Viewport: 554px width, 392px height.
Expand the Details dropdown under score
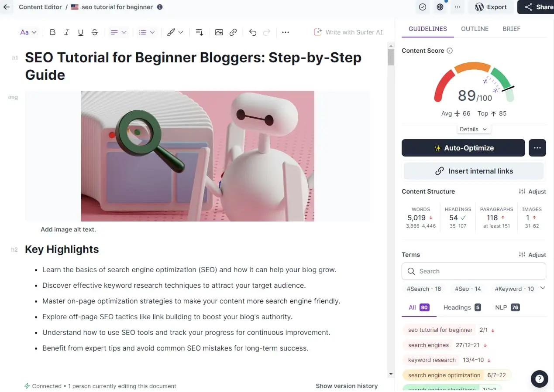pyautogui.click(x=474, y=129)
